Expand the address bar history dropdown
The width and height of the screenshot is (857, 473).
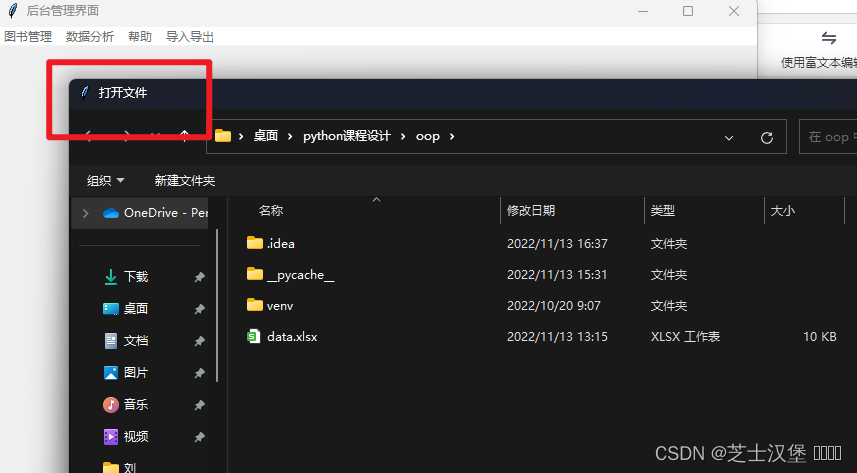tap(729, 138)
